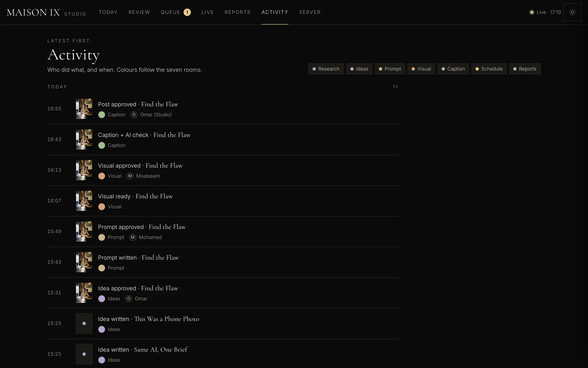The width and height of the screenshot is (588, 368).
Task: Toggle the Caption room filter
Action: 453,69
